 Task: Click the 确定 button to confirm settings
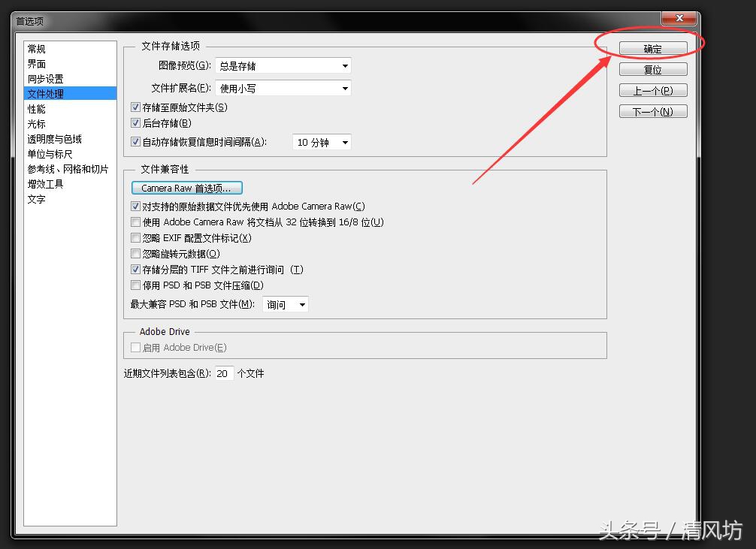[x=652, y=47]
